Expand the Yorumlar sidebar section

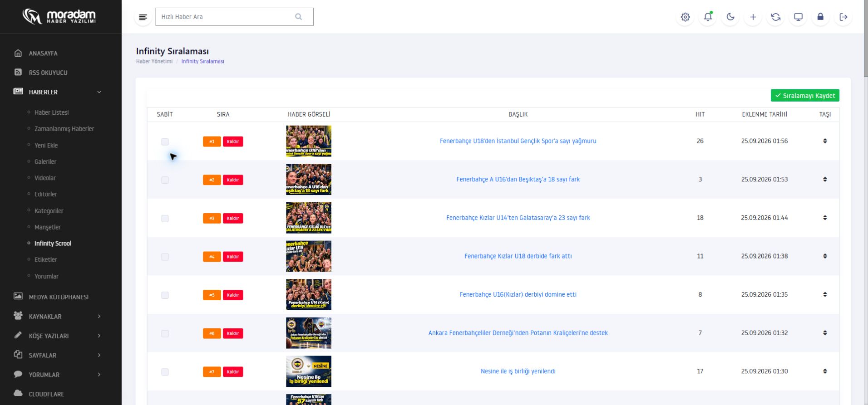coord(60,375)
